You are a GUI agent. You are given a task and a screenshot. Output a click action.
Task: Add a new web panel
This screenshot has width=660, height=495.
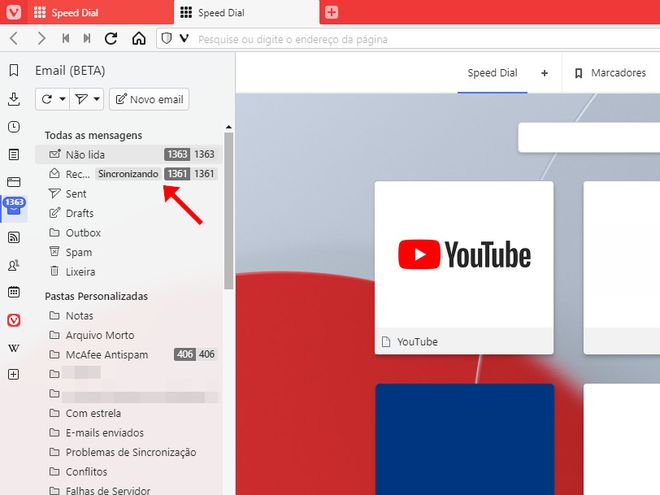click(14, 374)
